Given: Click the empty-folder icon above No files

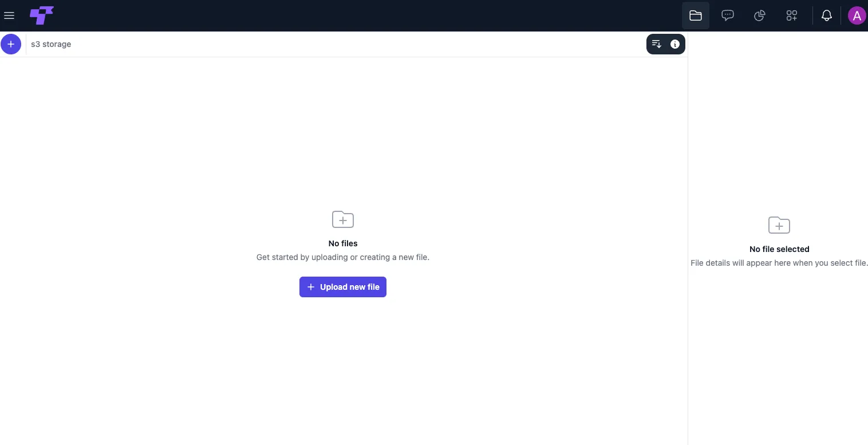Looking at the screenshot, I should (343, 219).
